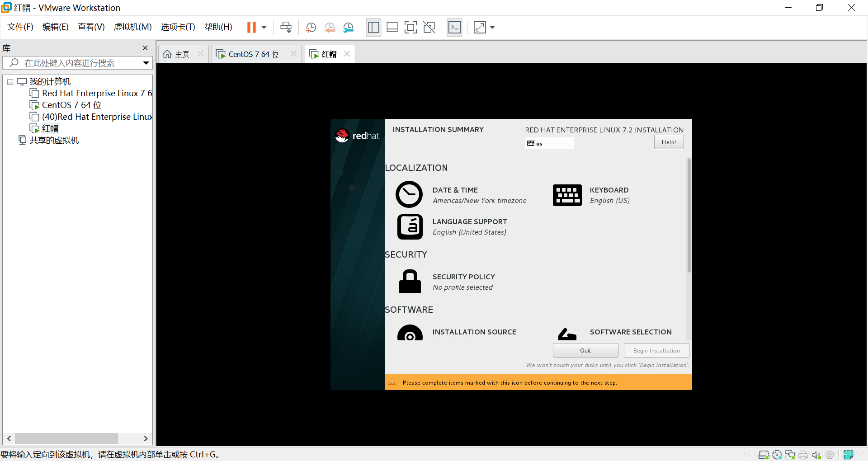
Task: Click the Begin Installation button
Action: click(656, 350)
